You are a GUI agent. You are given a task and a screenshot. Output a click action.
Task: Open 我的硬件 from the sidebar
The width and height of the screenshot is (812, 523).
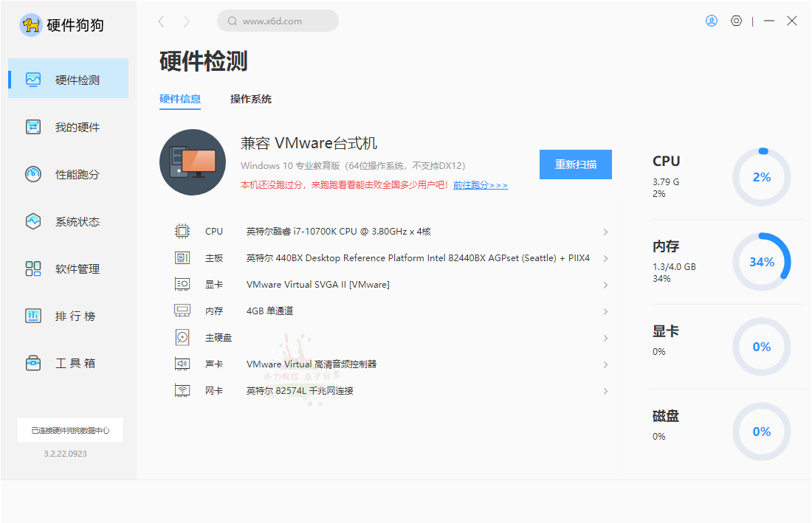[32, 126]
